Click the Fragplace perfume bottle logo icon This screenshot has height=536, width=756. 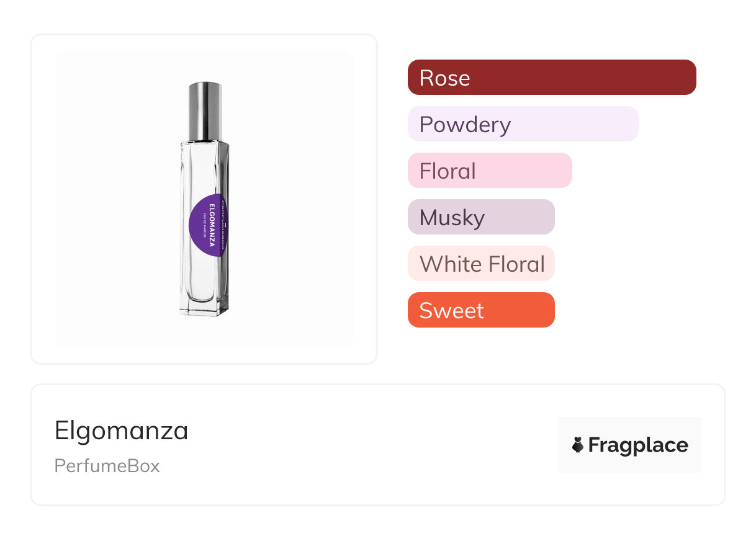(578, 445)
